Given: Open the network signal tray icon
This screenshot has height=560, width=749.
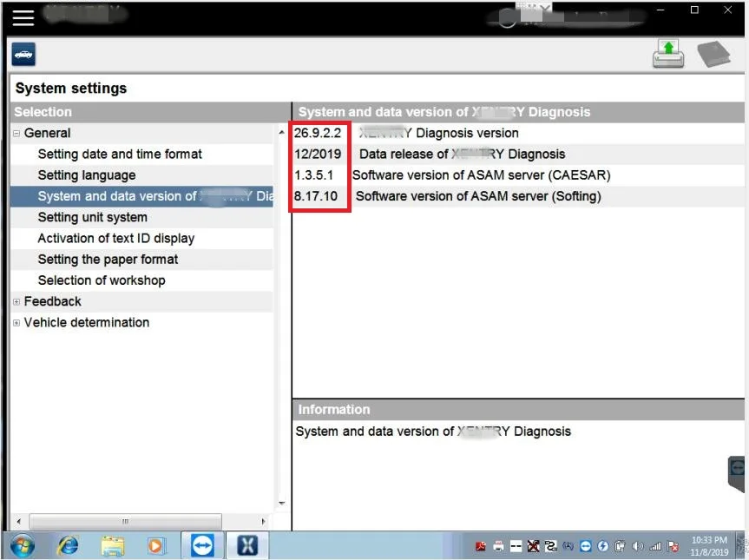Looking at the screenshot, I should coord(655,546).
